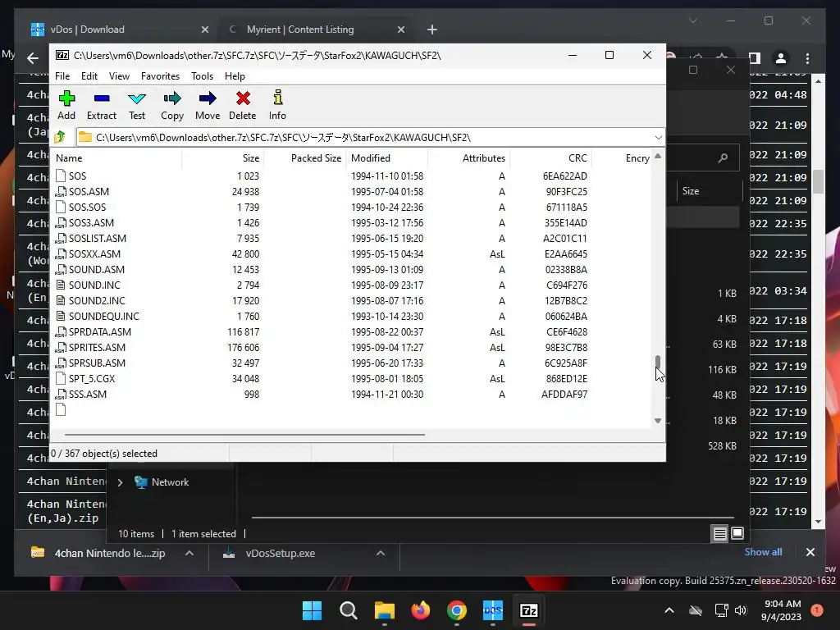Image resolution: width=840 pixels, height=630 pixels.
Task: Click the 7-Zip horizontal scrollbar
Action: pyautogui.click(x=244, y=435)
